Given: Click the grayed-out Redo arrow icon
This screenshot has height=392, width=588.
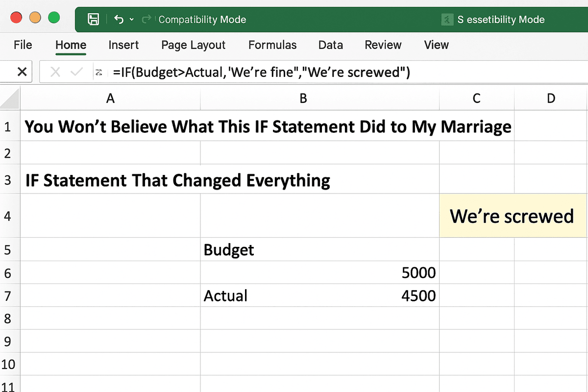Looking at the screenshot, I should point(146,20).
